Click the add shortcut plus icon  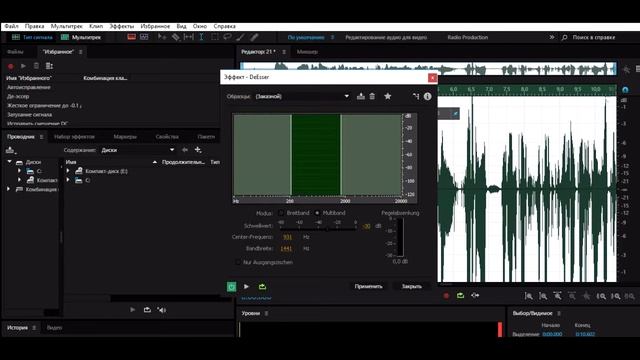click(198, 150)
